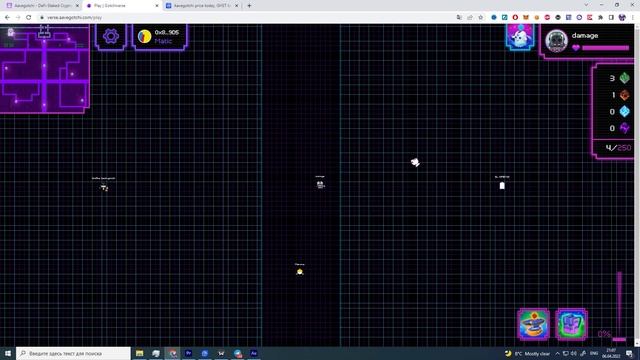Open After Effects from the taskbar
The image size is (640, 360).
253,353
